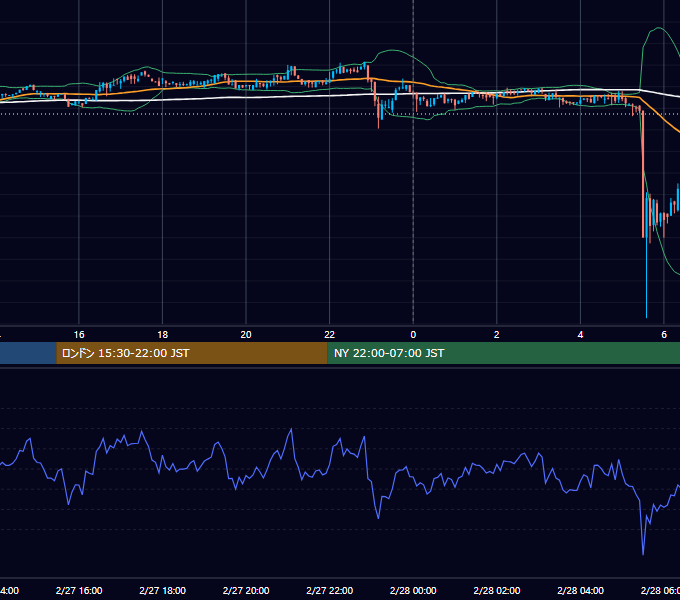Click the 18 hour label on price chart axis

pos(163,335)
